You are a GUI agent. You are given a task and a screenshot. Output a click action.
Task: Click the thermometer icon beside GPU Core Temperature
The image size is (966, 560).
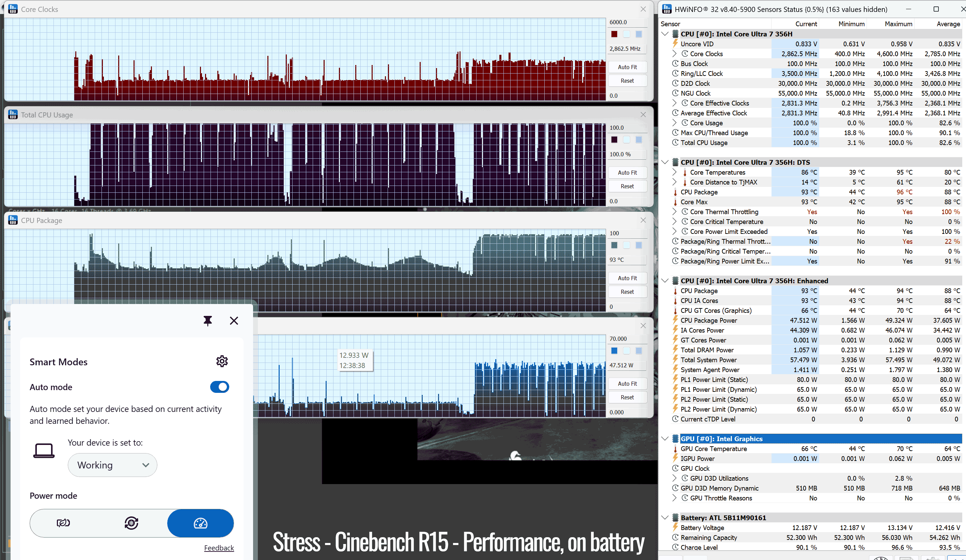675,449
